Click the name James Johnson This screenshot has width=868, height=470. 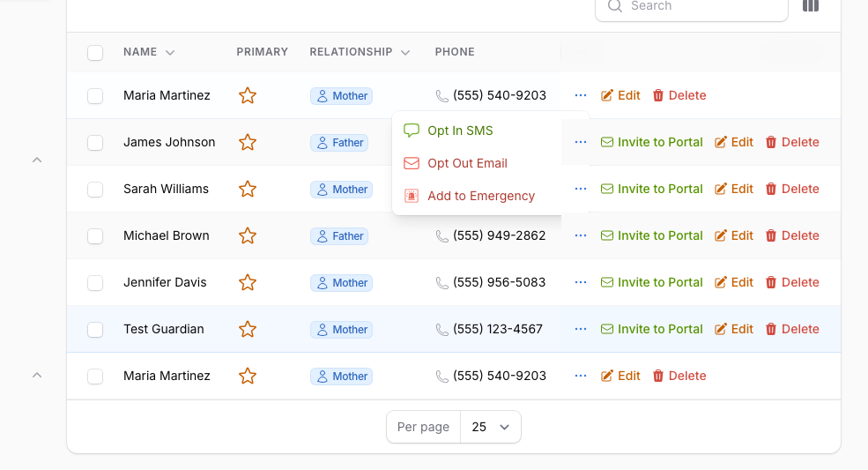click(x=169, y=142)
